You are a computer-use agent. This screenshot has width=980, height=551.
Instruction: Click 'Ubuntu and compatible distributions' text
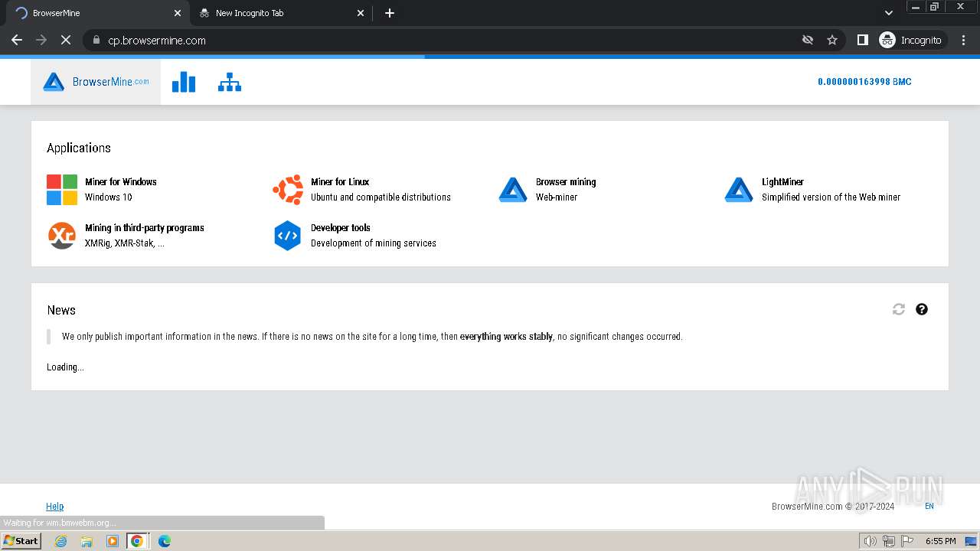click(381, 197)
